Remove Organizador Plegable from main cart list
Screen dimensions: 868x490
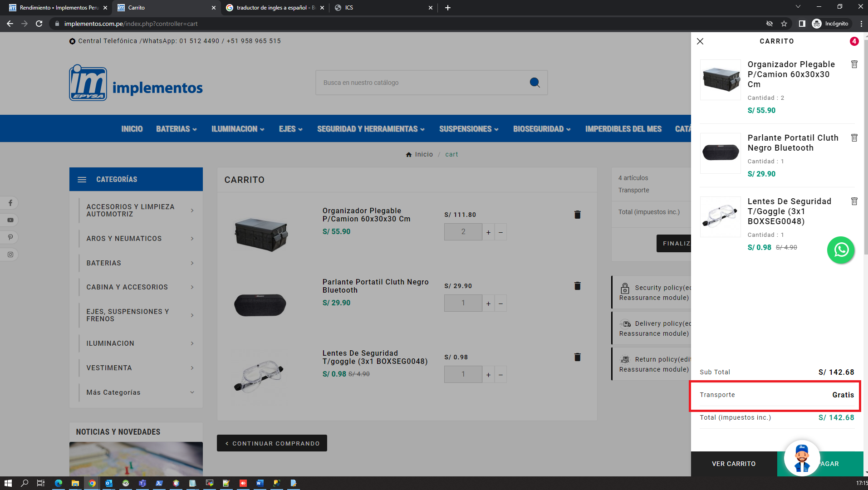click(577, 215)
